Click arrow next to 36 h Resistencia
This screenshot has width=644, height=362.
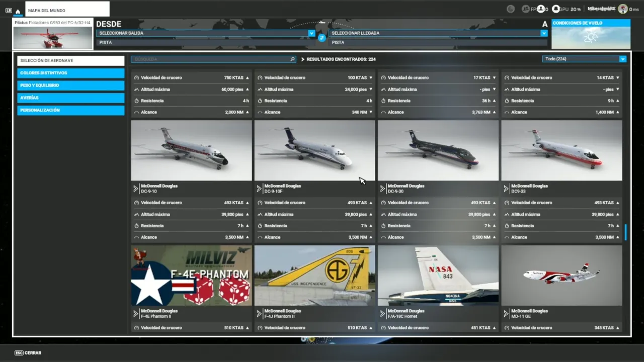494,101
